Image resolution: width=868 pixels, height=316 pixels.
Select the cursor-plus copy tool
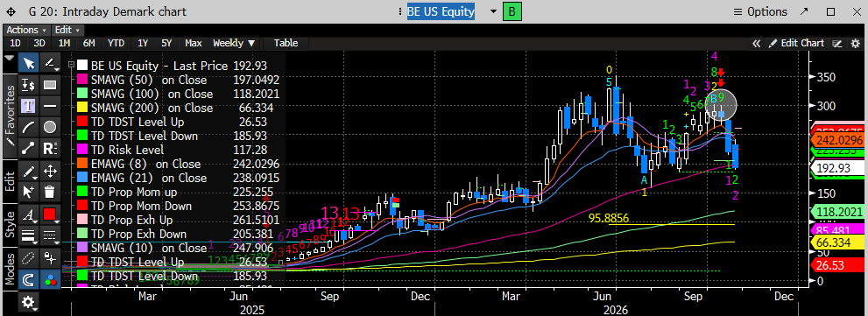29,192
